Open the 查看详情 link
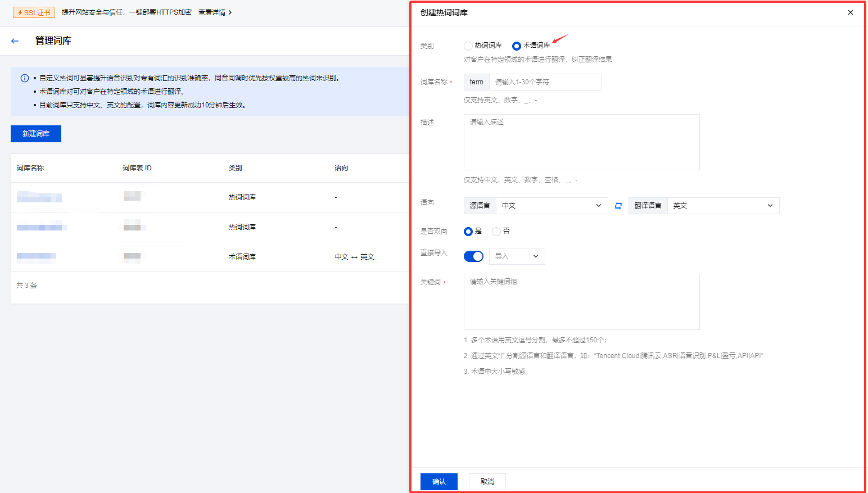Viewport: 868px width, 493px height. pos(215,12)
